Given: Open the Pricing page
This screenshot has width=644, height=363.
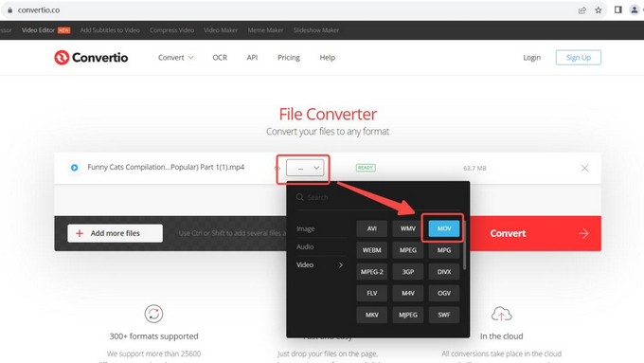Looking at the screenshot, I should point(289,58).
